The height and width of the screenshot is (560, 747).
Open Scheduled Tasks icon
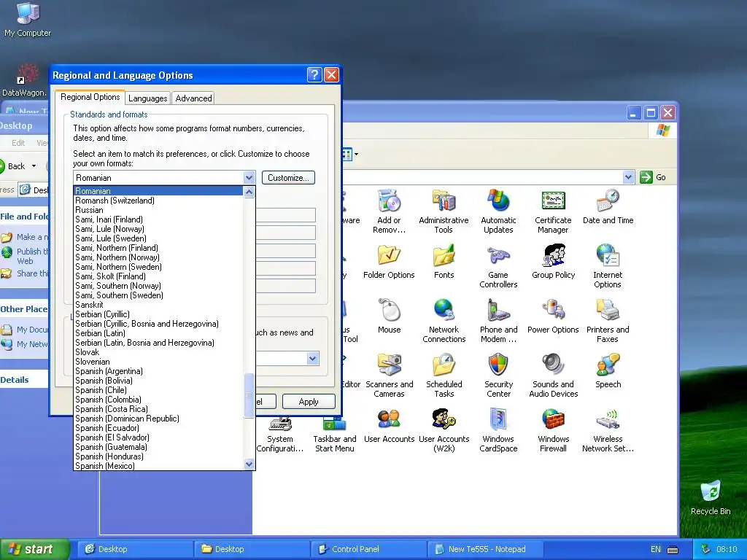[444, 376]
